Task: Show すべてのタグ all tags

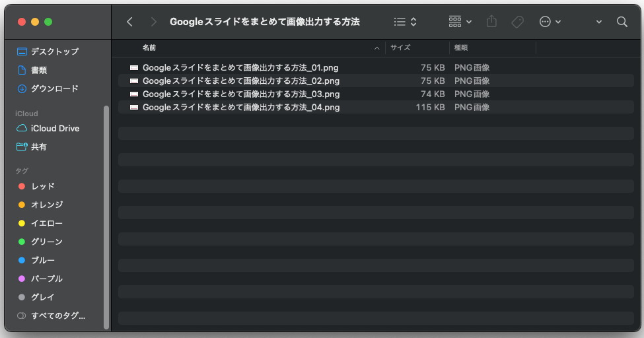Action: (x=57, y=316)
